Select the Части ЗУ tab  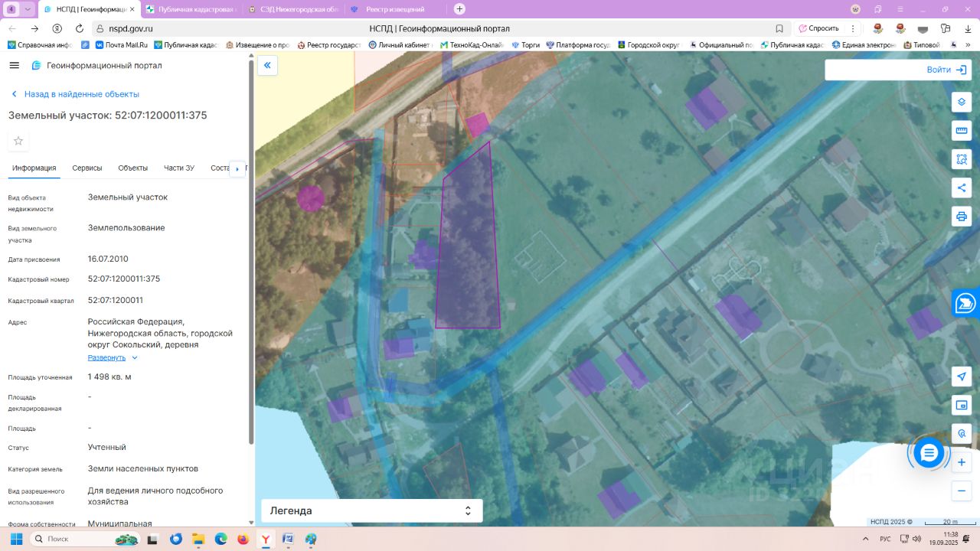[179, 168]
